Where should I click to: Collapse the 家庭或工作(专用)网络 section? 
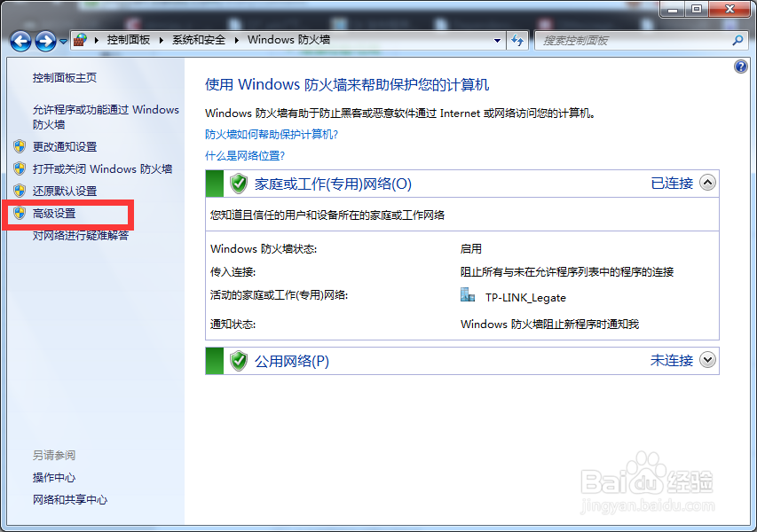pos(707,183)
